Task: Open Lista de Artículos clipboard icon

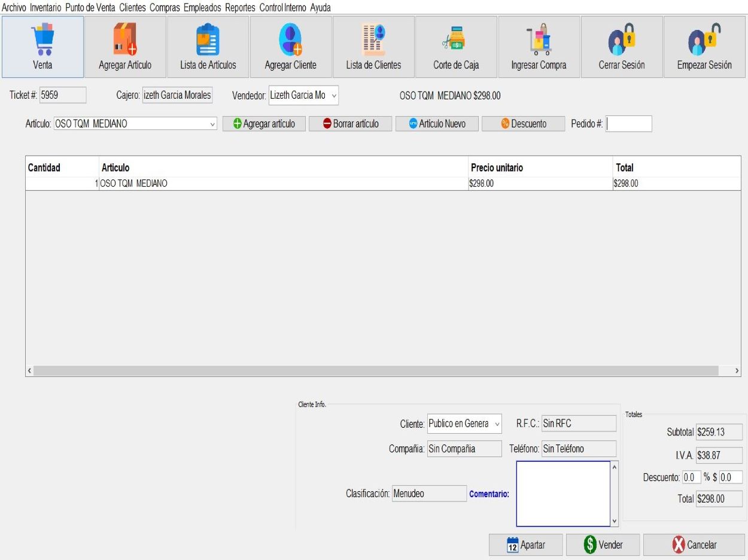Action: pos(208,39)
